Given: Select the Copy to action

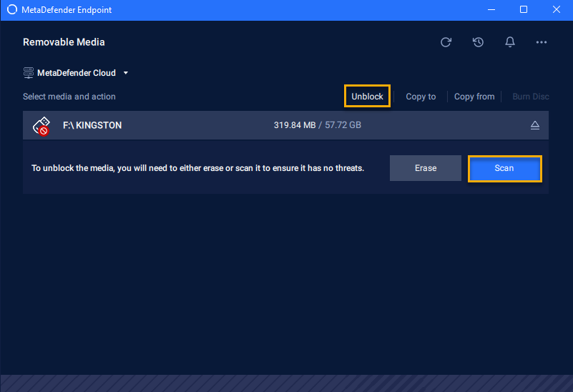Looking at the screenshot, I should (421, 97).
